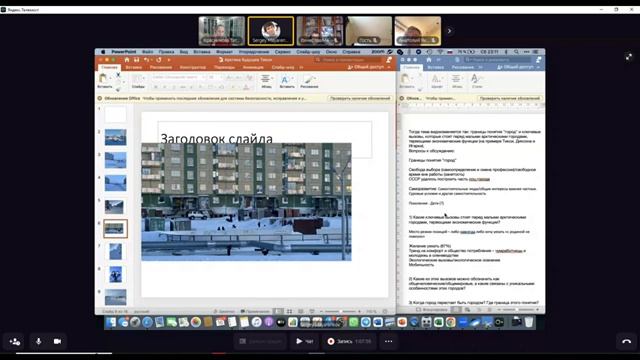Open the Вставить text insert dropdown
The image size is (640, 360).
click(287, 81)
